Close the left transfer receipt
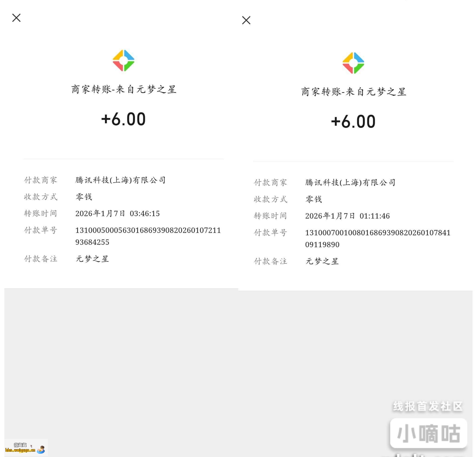This screenshot has height=457, width=476. pyautogui.click(x=16, y=18)
